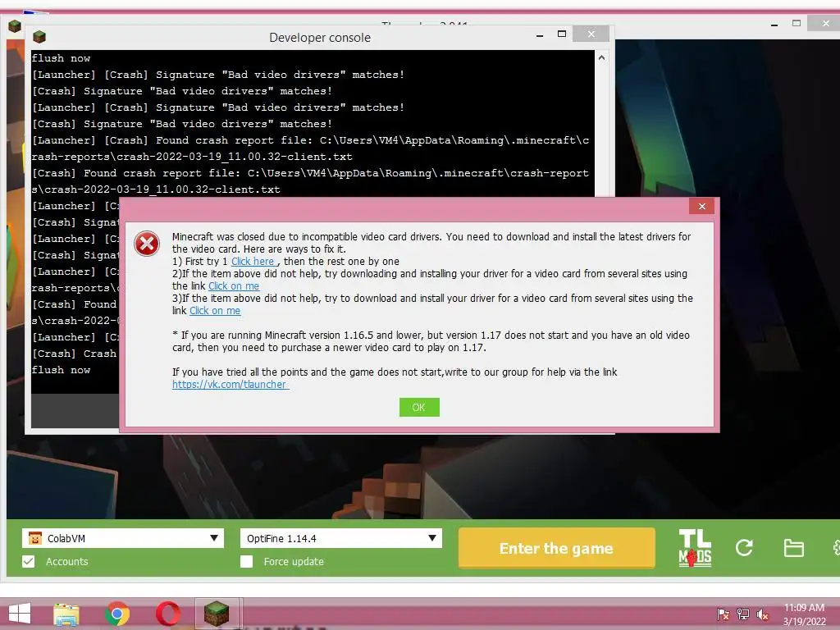Select the Minecraft block taskbar icon
The image size is (840, 630).
[217, 614]
